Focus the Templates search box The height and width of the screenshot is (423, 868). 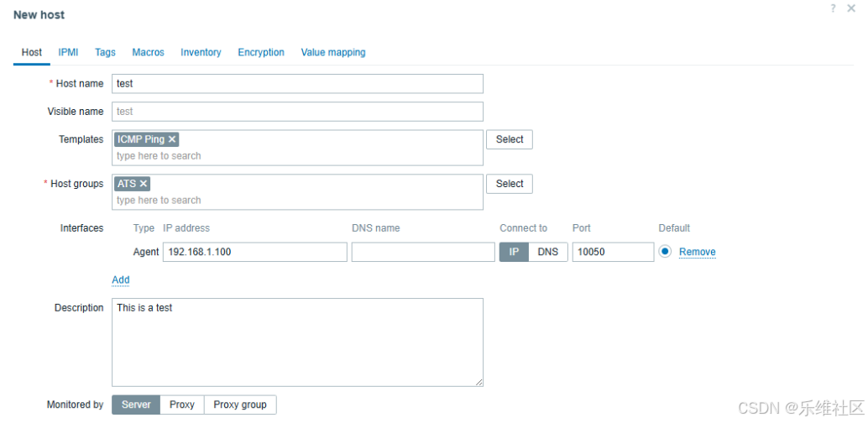coord(297,155)
